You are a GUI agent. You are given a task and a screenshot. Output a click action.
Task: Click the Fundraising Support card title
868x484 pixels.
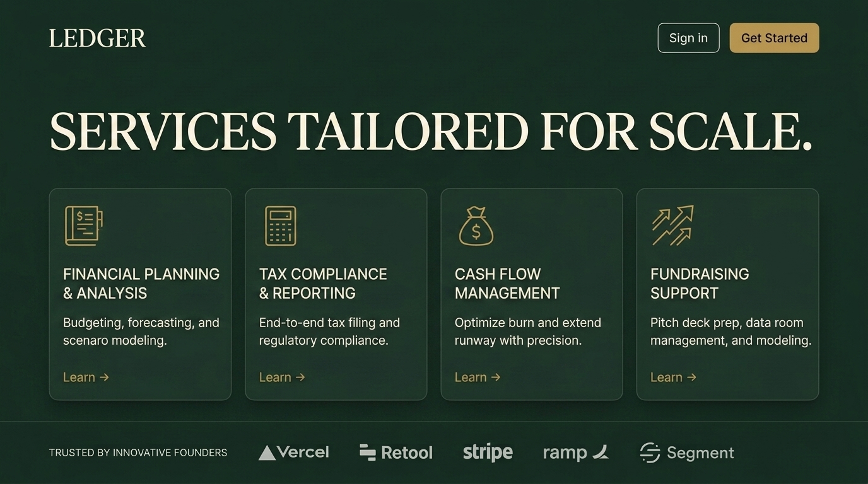point(699,284)
